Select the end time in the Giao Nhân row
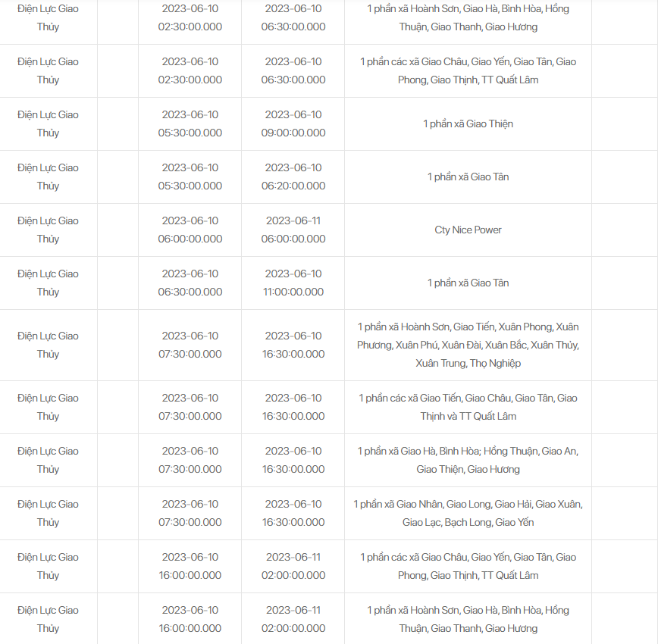 [293, 514]
